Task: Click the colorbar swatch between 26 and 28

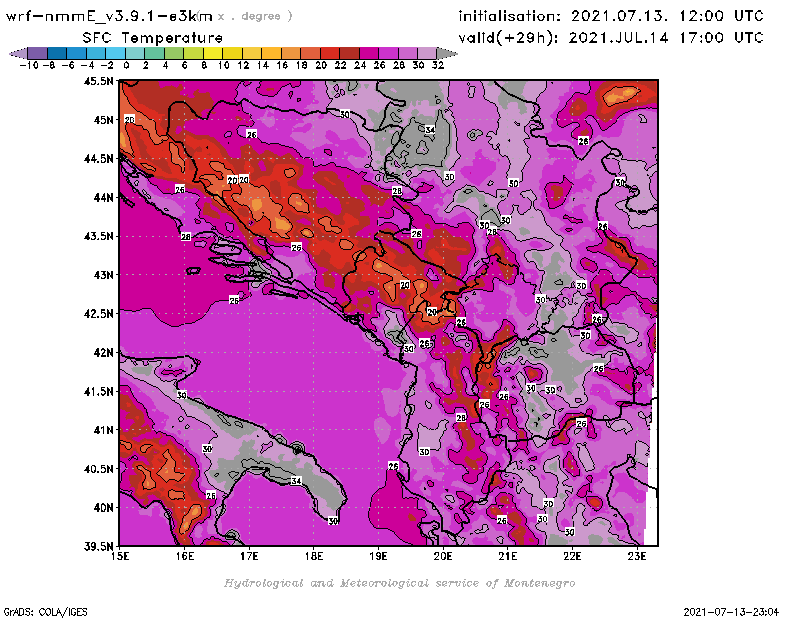Action: 388,53
